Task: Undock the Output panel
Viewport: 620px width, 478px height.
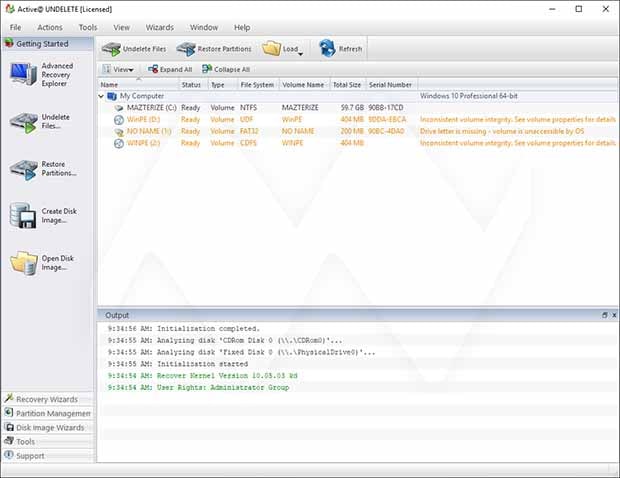Action: (x=605, y=315)
